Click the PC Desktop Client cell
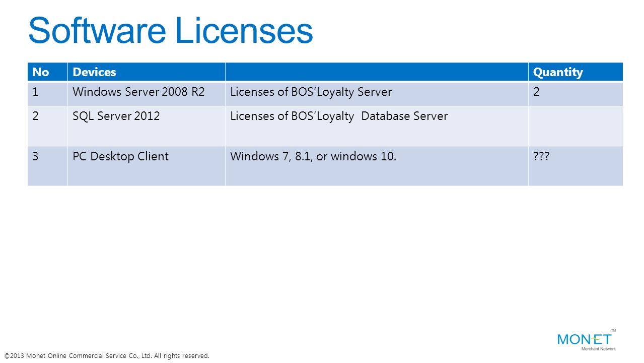The height and width of the screenshot is (363, 644). pos(147,166)
